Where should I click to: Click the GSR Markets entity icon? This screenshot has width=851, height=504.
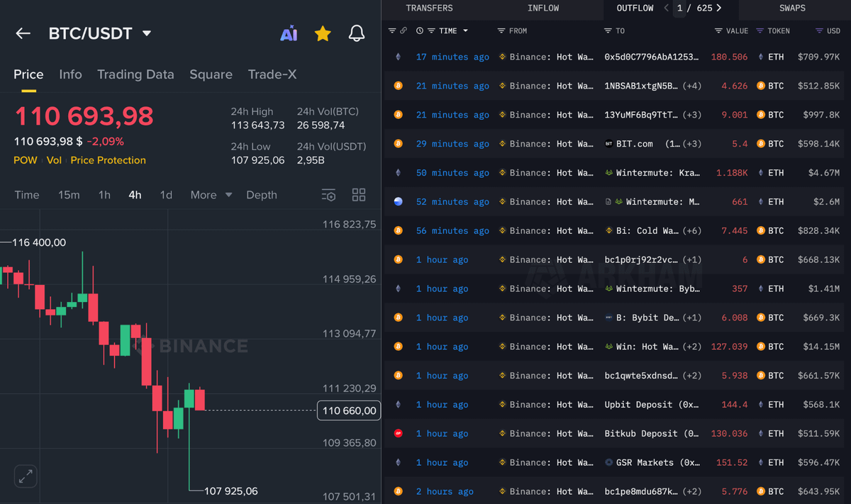click(609, 463)
